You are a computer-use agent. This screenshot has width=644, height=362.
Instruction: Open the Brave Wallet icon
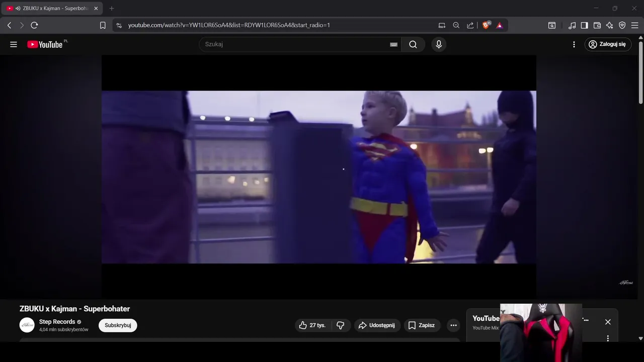tap(597, 25)
